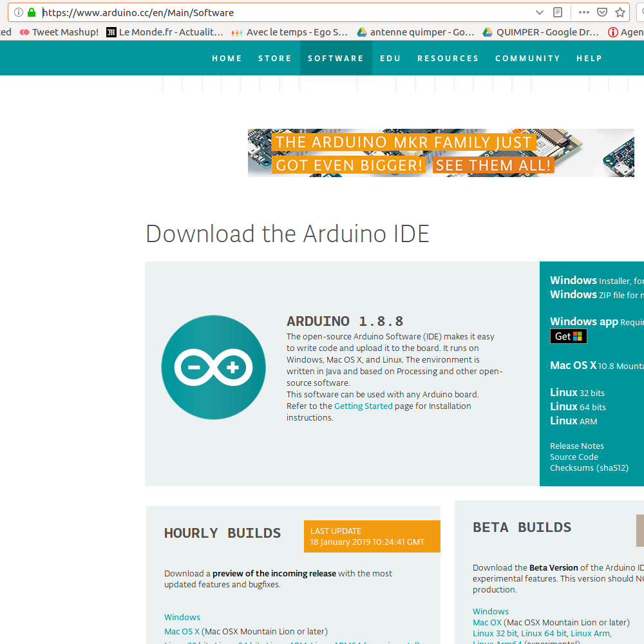Click the Save to Pocket icon
Image resolution: width=644 pixels, height=644 pixels.
click(601, 12)
